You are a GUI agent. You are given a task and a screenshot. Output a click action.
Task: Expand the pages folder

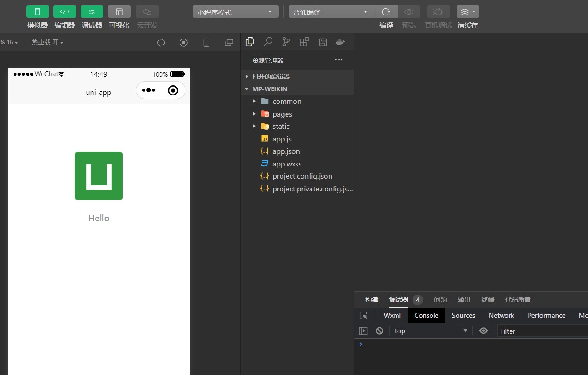282,114
